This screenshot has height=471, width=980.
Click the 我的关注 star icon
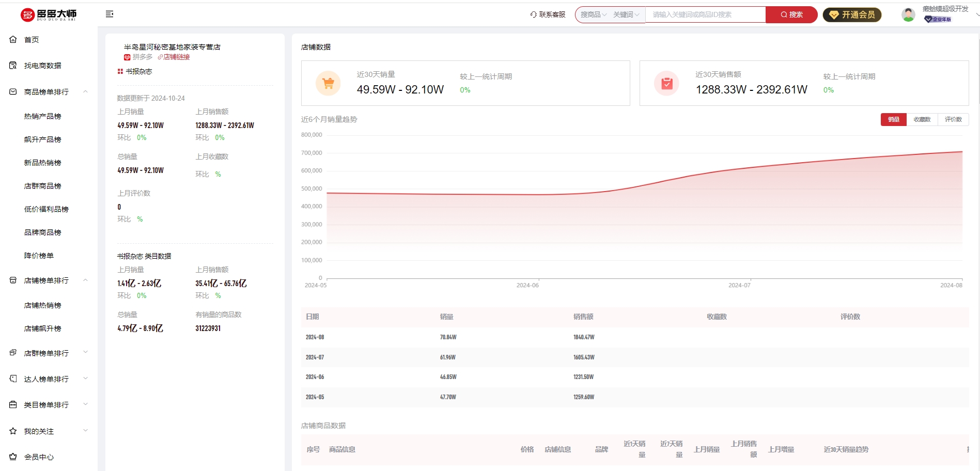[x=13, y=431]
